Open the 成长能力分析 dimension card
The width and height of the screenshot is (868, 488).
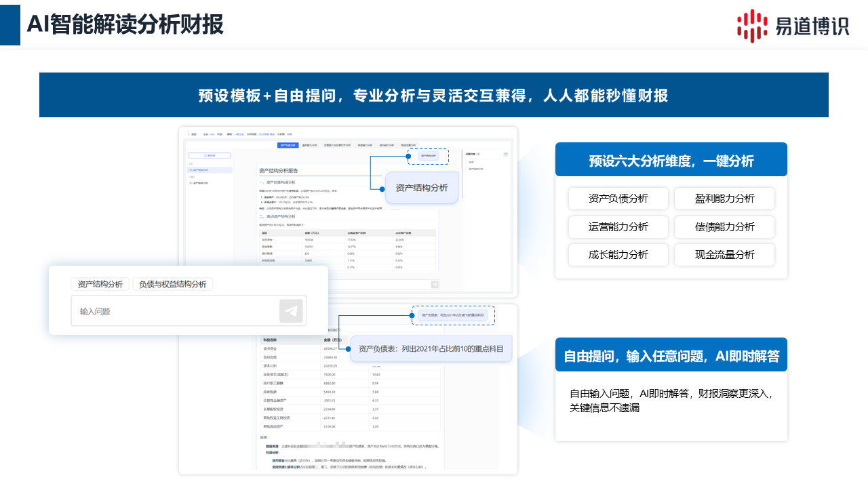[618, 255]
